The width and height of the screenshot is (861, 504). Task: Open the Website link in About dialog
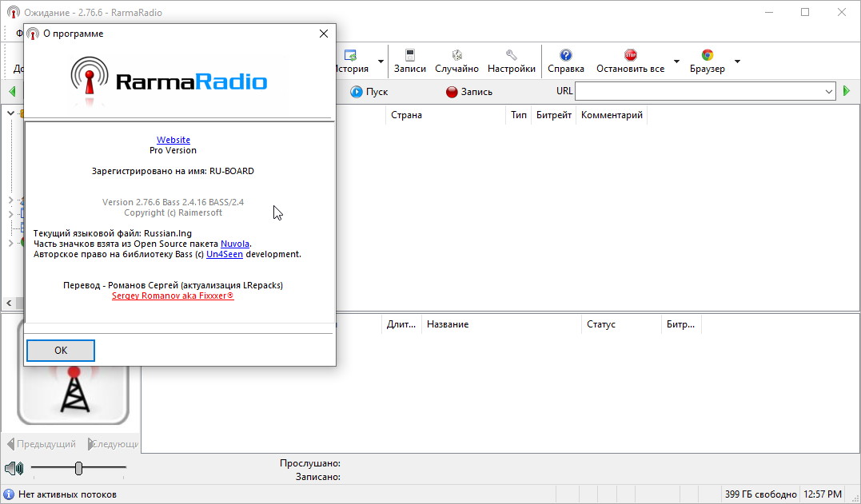click(173, 140)
